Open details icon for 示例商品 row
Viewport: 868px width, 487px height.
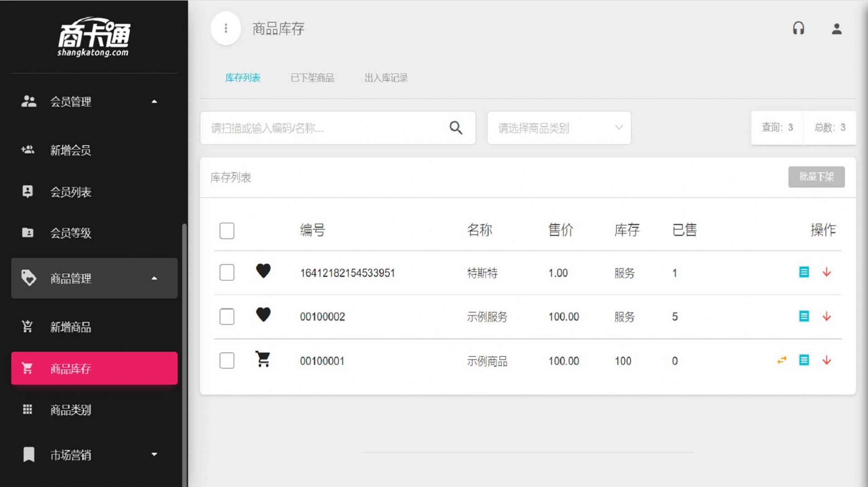(x=804, y=360)
